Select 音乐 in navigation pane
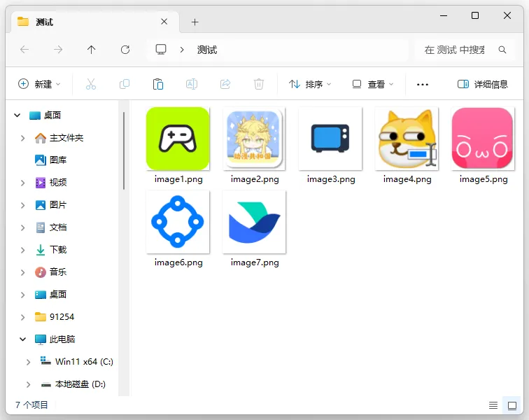The height and width of the screenshot is (420, 529). pyautogui.click(x=50, y=272)
